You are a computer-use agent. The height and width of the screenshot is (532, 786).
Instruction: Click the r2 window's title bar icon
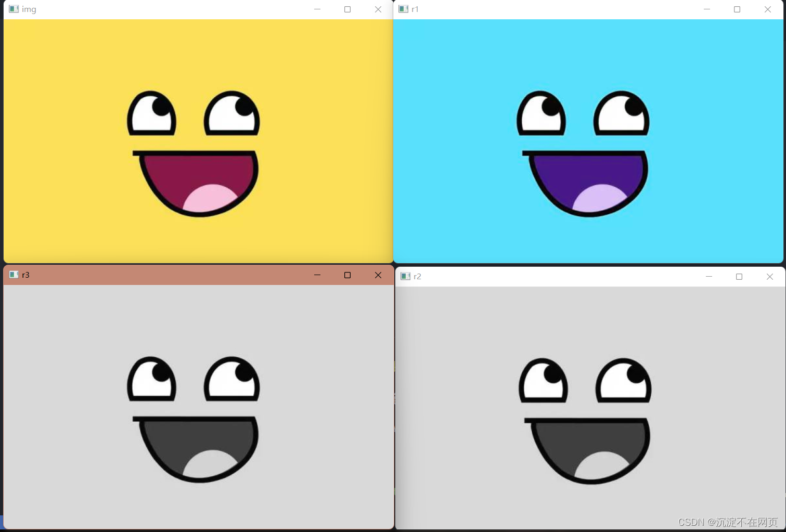click(406, 276)
